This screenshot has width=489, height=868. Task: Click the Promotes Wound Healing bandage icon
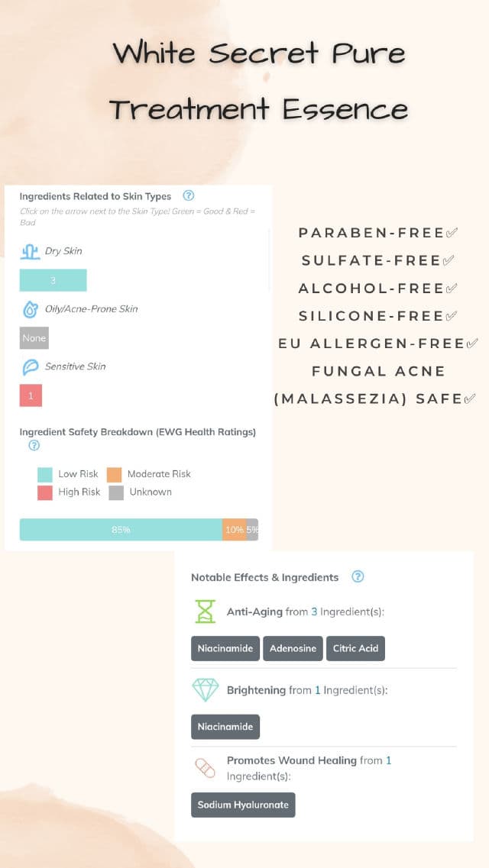click(205, 767)
